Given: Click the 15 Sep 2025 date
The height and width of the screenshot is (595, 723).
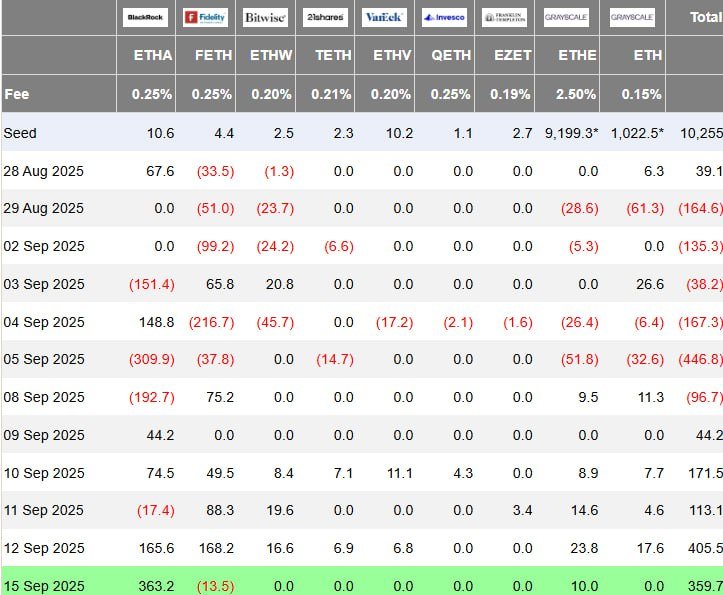Looking at the screenshot, I should (x=44, y=586).
